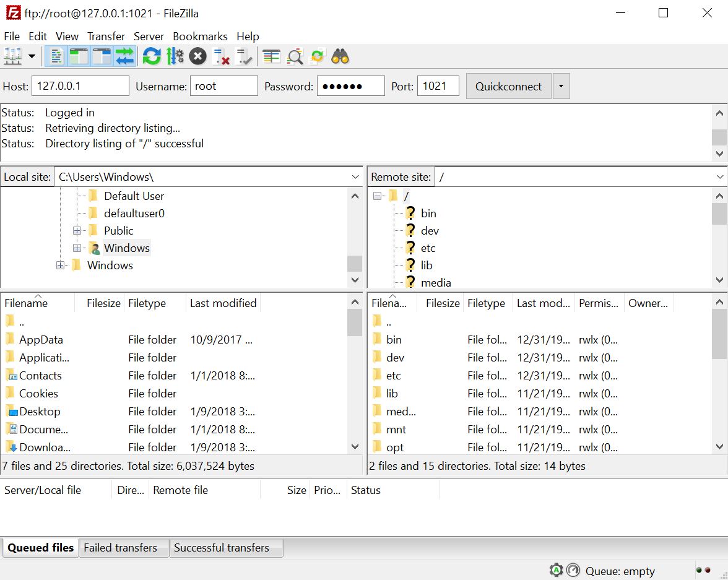The width and height of the screenshot is (728, 580).
Task: Open the Edit menu
Action: (38, 37)
